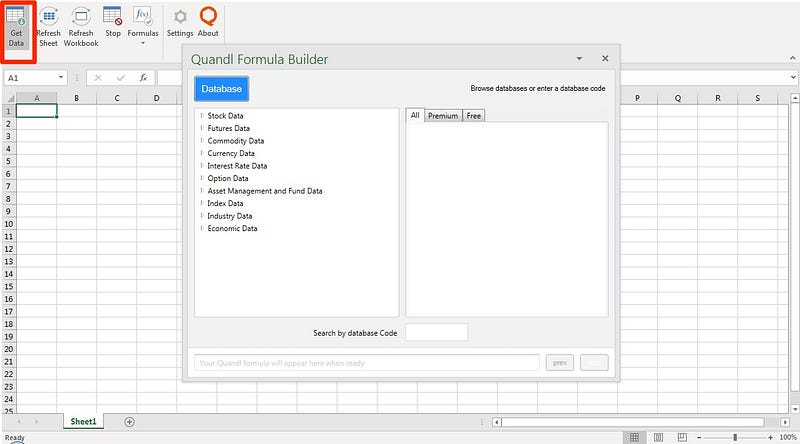Image resolution: width=800 pixels, height=444 pixels.
Task: Open the Name Box dropdown arrow
Action: tap(61, 78)
